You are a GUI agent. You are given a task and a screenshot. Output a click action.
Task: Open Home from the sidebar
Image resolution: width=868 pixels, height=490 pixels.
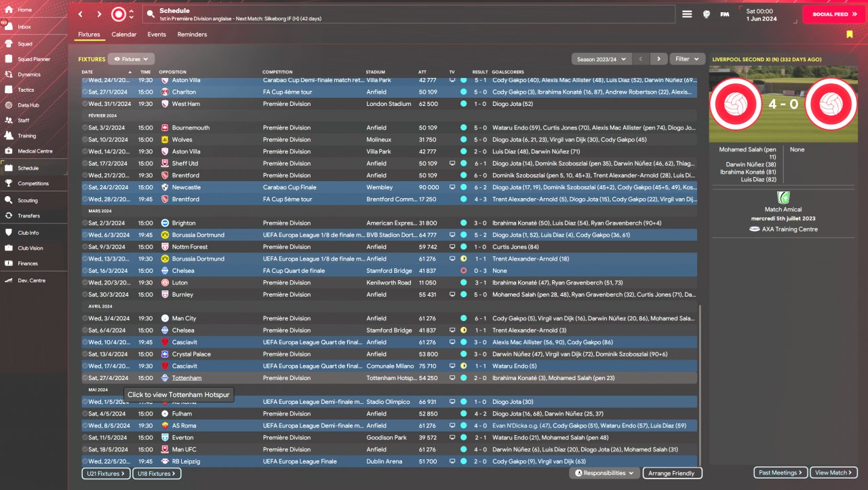click(x=24, y=10)
